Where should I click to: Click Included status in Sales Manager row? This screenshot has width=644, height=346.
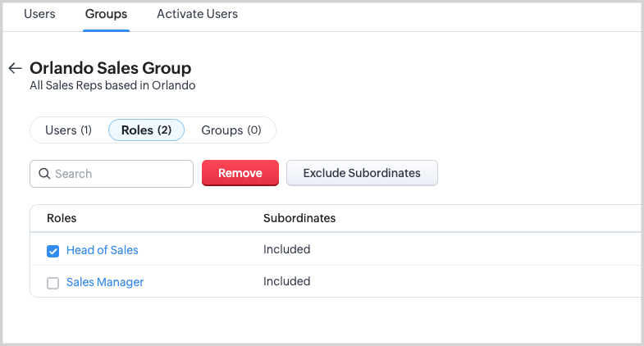(286, 281)
